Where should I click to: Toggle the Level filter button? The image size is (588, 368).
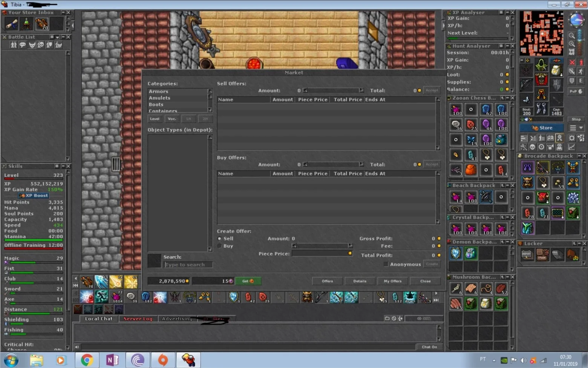point(155,119)
